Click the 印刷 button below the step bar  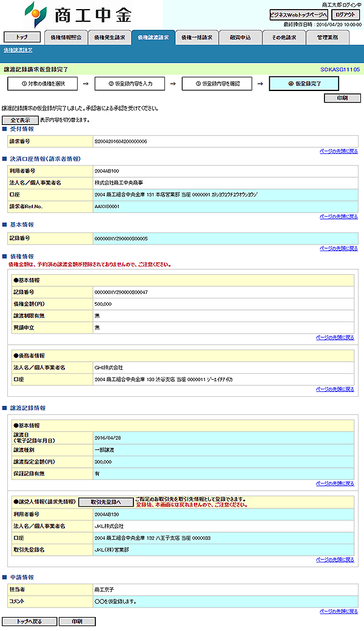(342, 98)
